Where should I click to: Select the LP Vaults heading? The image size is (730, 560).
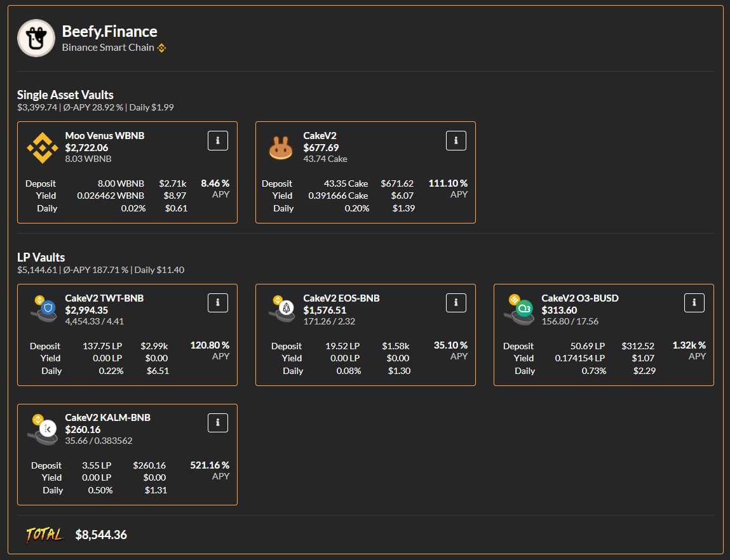pos(41,257)
